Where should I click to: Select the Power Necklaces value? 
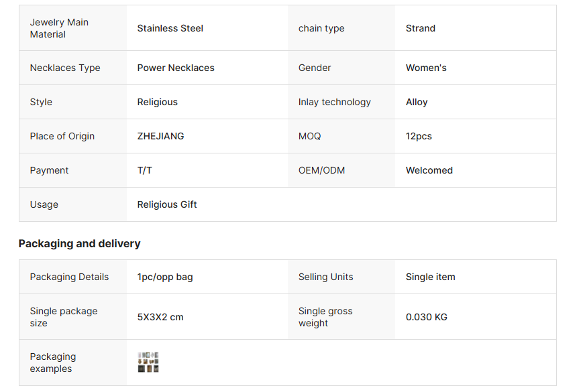176,68
